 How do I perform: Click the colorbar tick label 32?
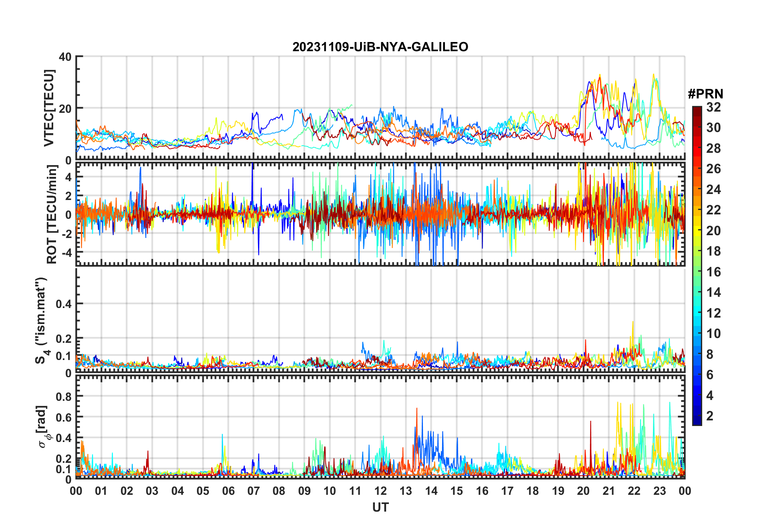pyautogui.click(x=713, y=107)
